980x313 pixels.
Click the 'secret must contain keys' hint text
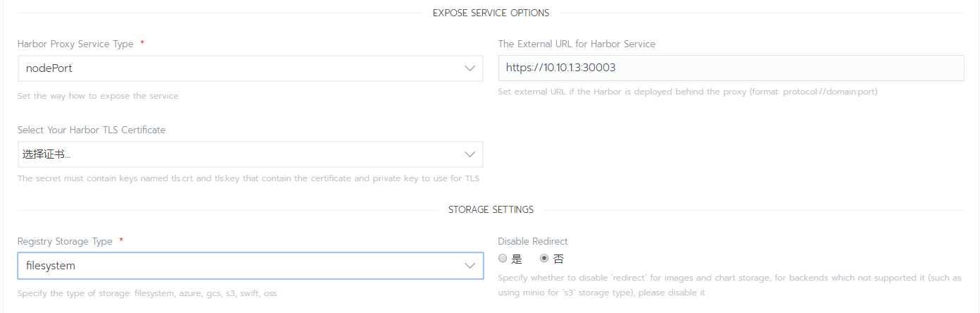tap(249, 178)
